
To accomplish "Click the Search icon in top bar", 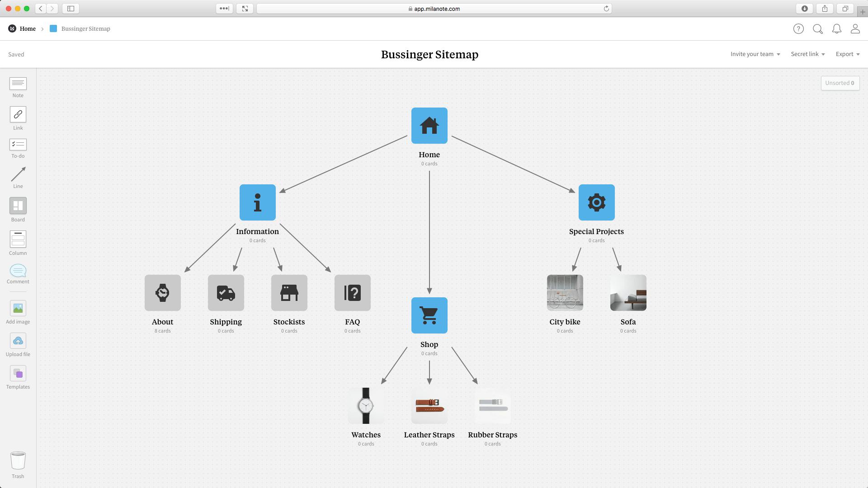I will click(817, 28).
